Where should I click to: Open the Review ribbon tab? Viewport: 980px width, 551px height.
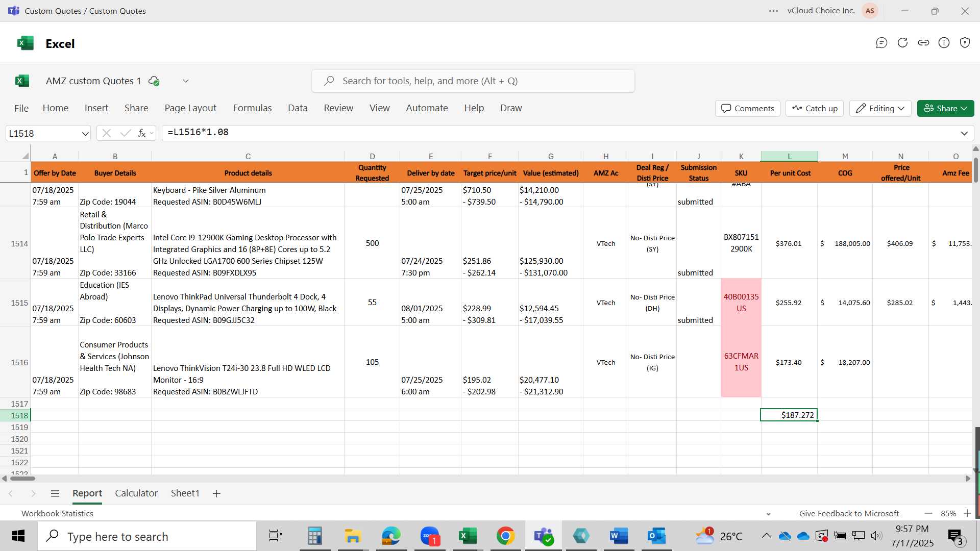click(x=338, y=108)
